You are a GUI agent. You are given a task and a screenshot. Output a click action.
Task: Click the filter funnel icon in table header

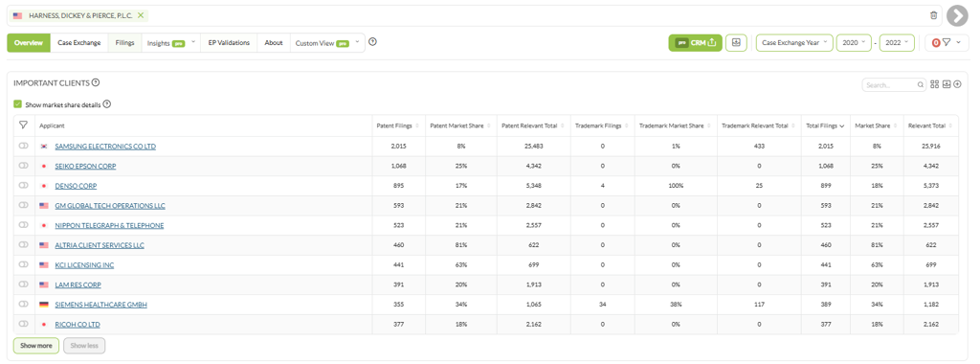coord(23,125)
